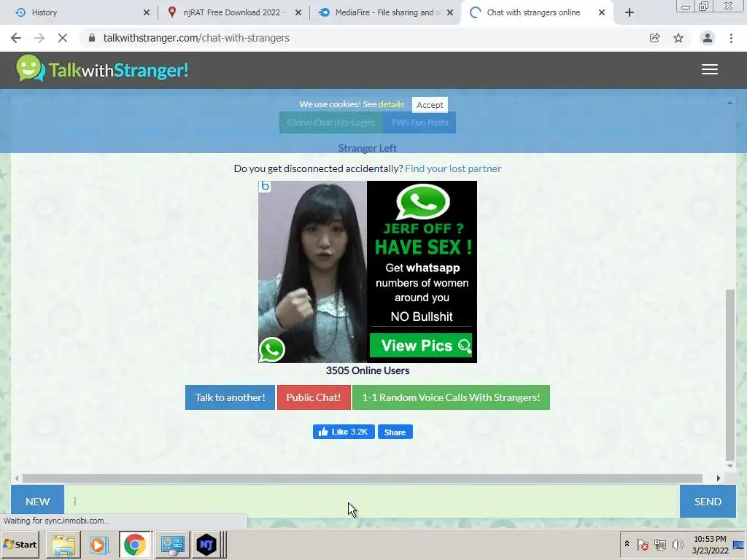Click the padlock site info icon
The height and width of the screenshot is (560, 747).
(x=92, y=38)
